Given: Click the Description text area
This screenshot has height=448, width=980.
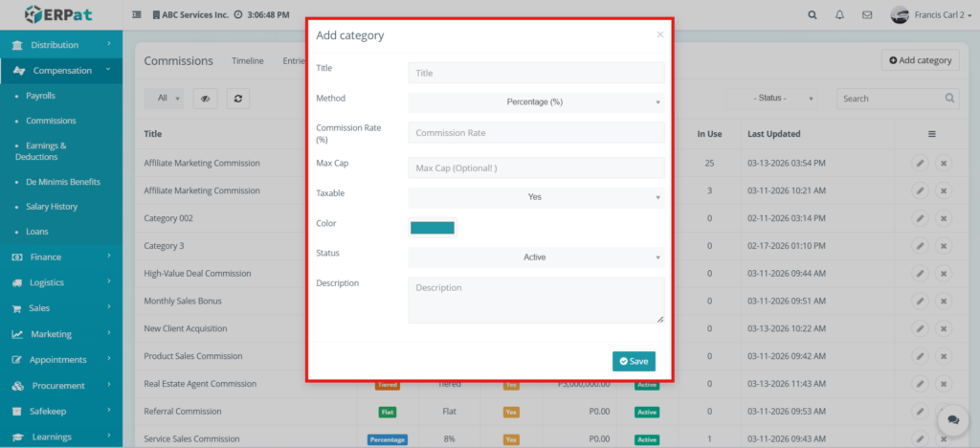Looking at the screenshot, I should pos(536,301).
